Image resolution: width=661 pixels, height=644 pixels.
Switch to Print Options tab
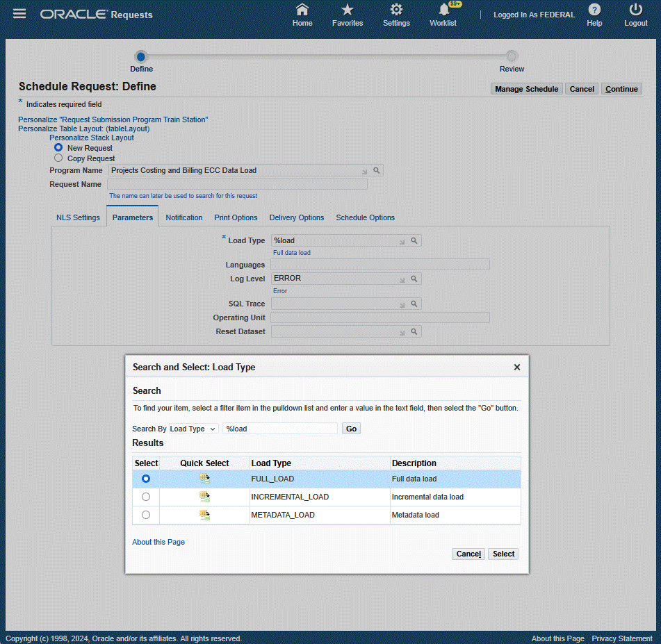coord(236,217)
